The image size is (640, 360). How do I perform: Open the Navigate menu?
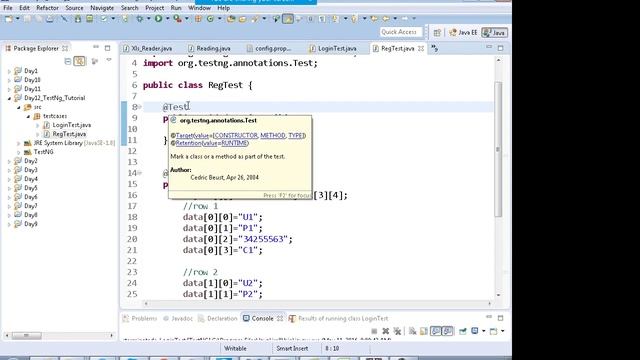coord(102,8)
